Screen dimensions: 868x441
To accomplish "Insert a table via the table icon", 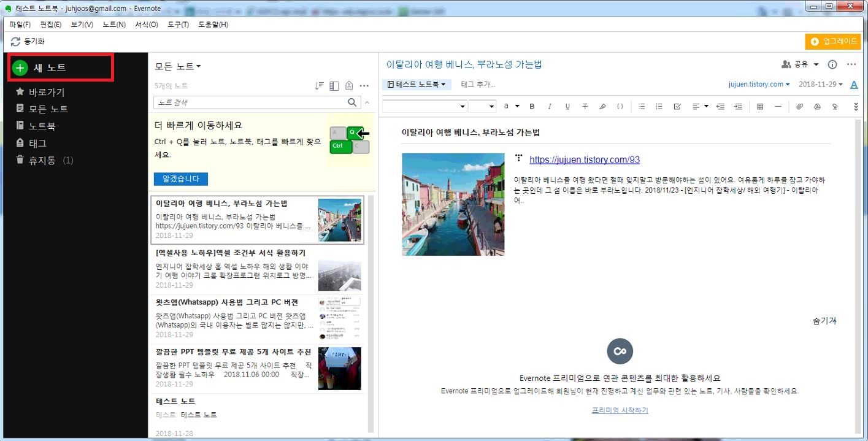I will (x=760, y=106).
